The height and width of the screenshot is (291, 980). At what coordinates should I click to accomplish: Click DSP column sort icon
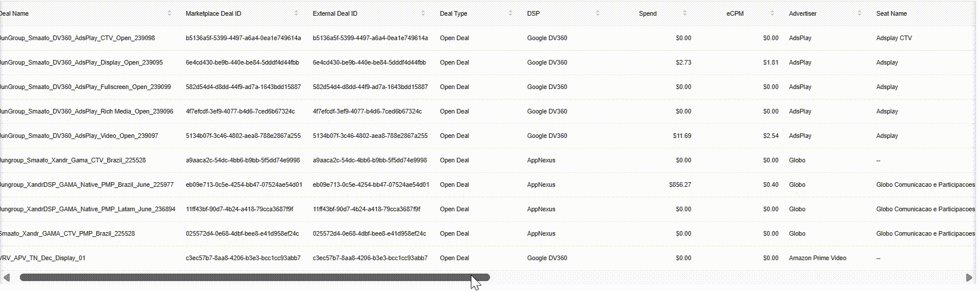coord(598,13)
